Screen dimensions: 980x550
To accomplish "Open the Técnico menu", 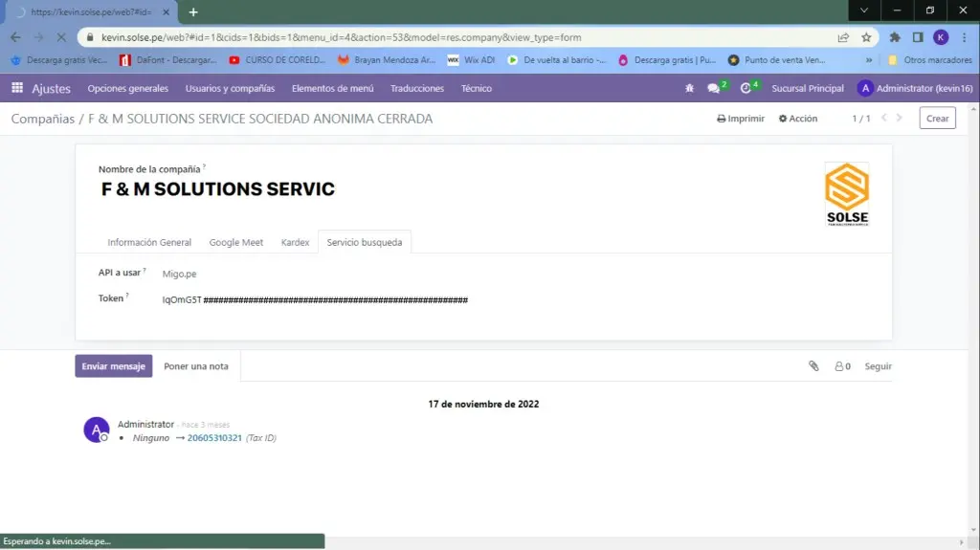I will click(x=477, y=88).
